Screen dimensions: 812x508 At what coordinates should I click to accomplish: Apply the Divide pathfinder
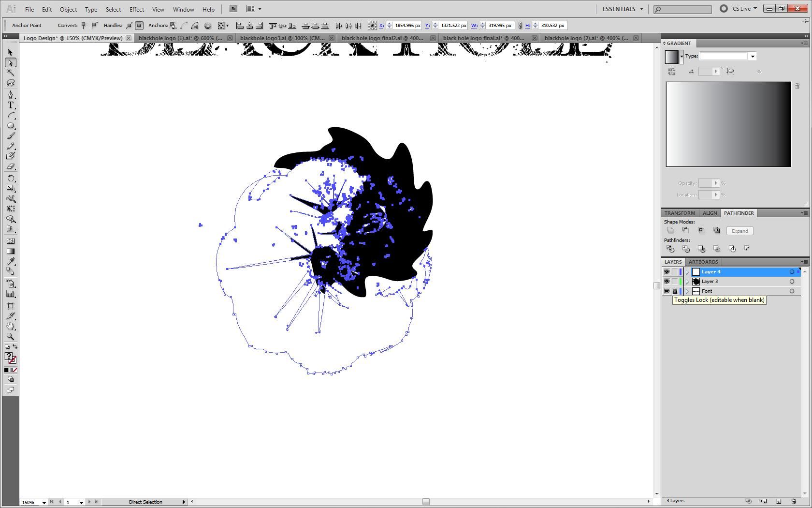(670, 248)
